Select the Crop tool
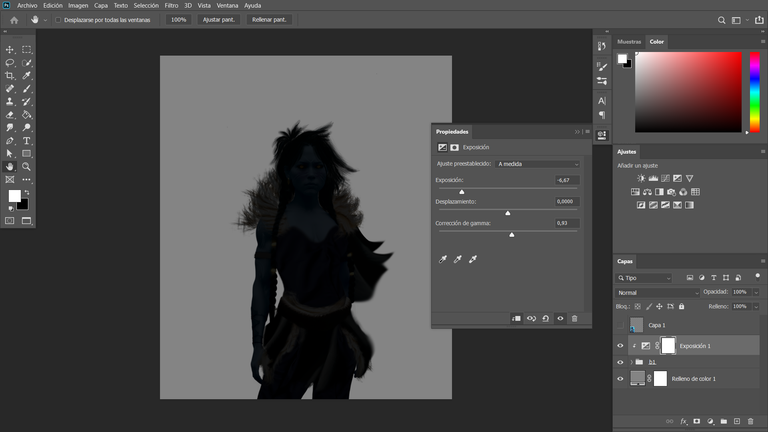Viewport: 768px width, 432px height. tap(10, 75)
